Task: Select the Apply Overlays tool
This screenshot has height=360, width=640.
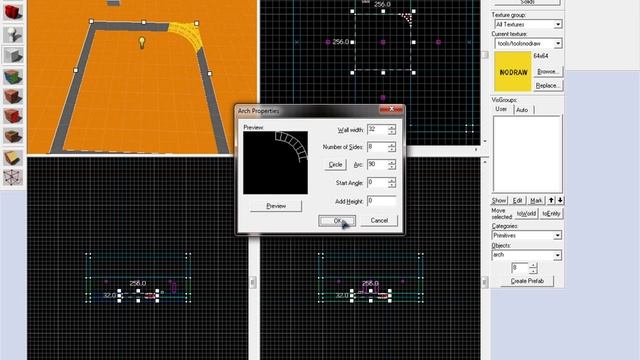Action: (x=13, y=137)
